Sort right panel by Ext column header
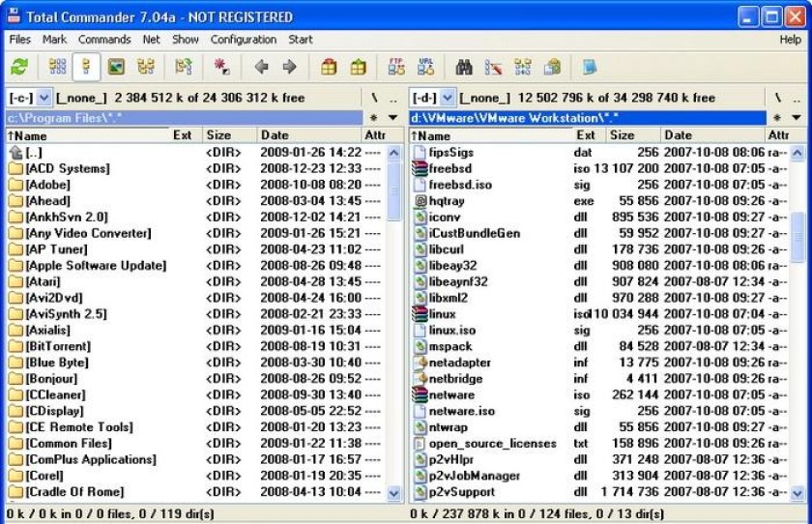The width and height of the screenshot is (812, 524). (589, 135)
